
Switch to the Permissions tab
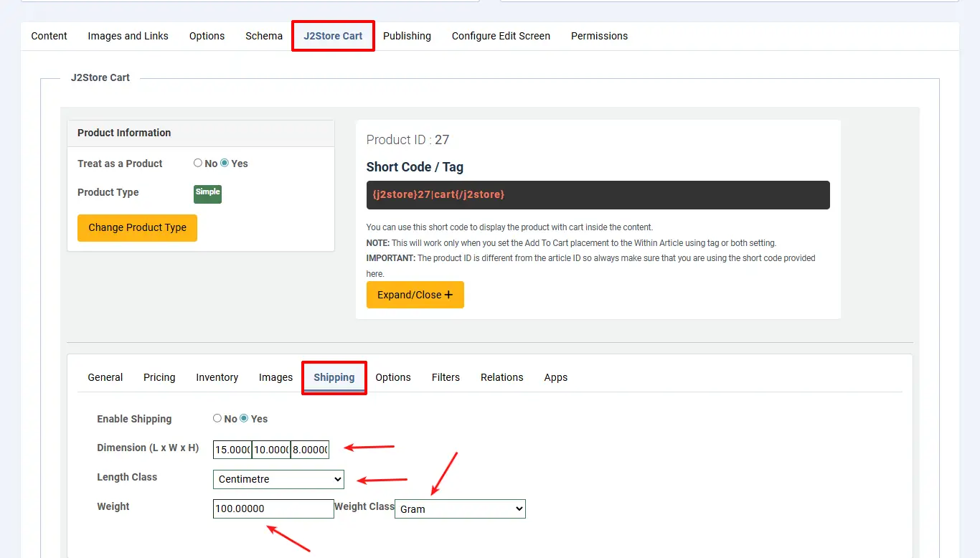click(599, 36)
